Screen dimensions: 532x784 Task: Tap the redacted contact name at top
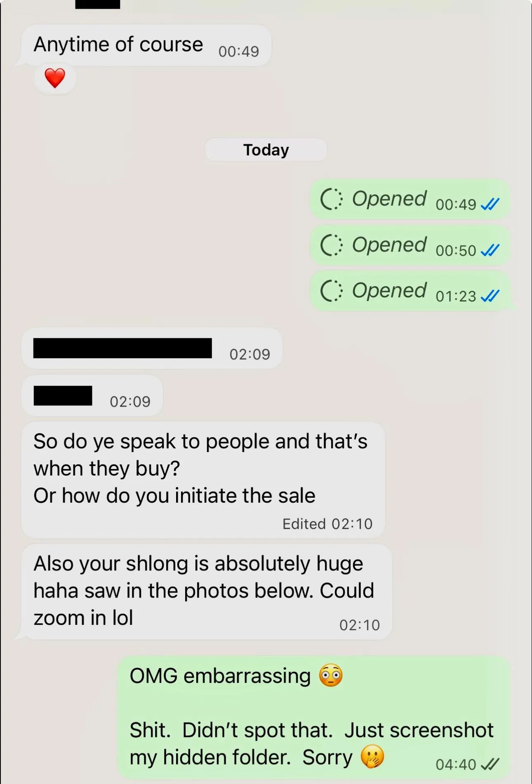point(98,4)
